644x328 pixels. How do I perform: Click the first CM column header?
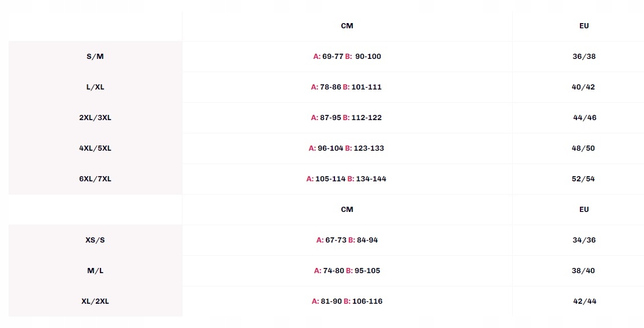[x=347, y=26]
